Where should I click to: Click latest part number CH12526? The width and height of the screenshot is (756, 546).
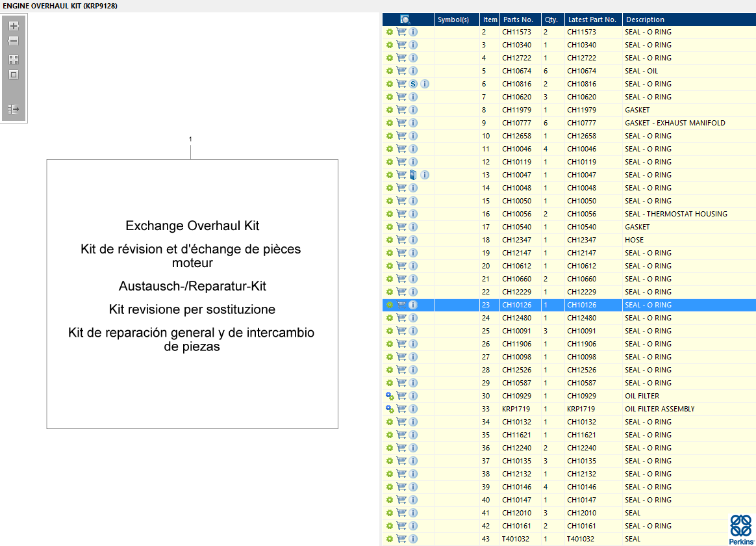tap(581, 370)
